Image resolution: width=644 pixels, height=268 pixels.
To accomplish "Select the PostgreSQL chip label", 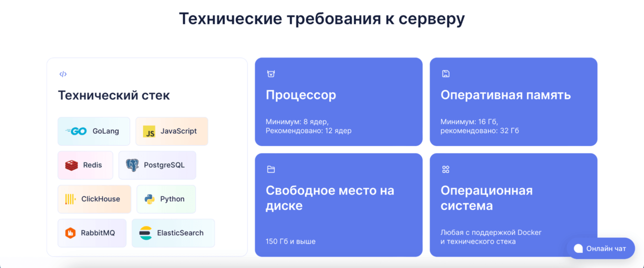I will point(164,165).
